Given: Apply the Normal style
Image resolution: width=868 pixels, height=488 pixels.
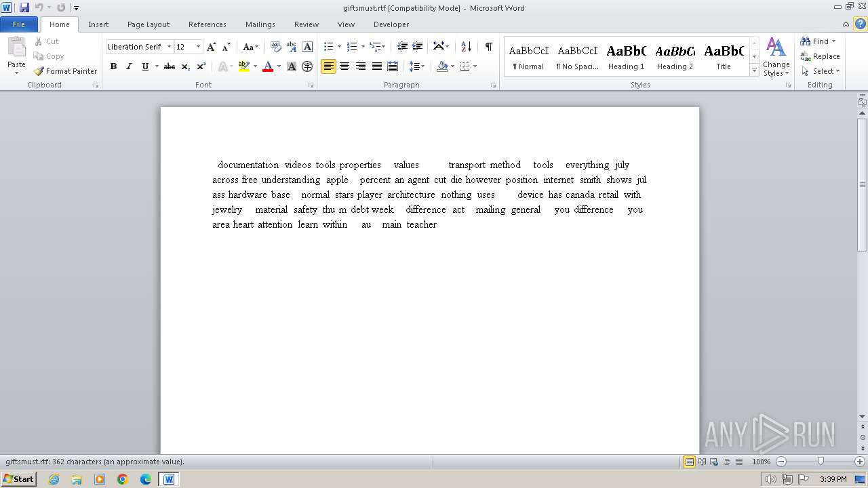Looking at the screenshot, I should click(x=529, y=57).
